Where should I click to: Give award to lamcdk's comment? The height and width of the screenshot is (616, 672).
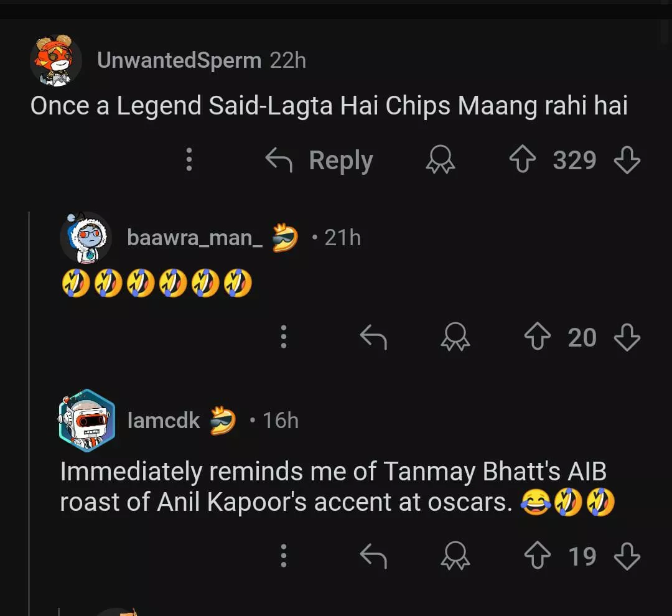pyautogui.click(x=455, y=556)
